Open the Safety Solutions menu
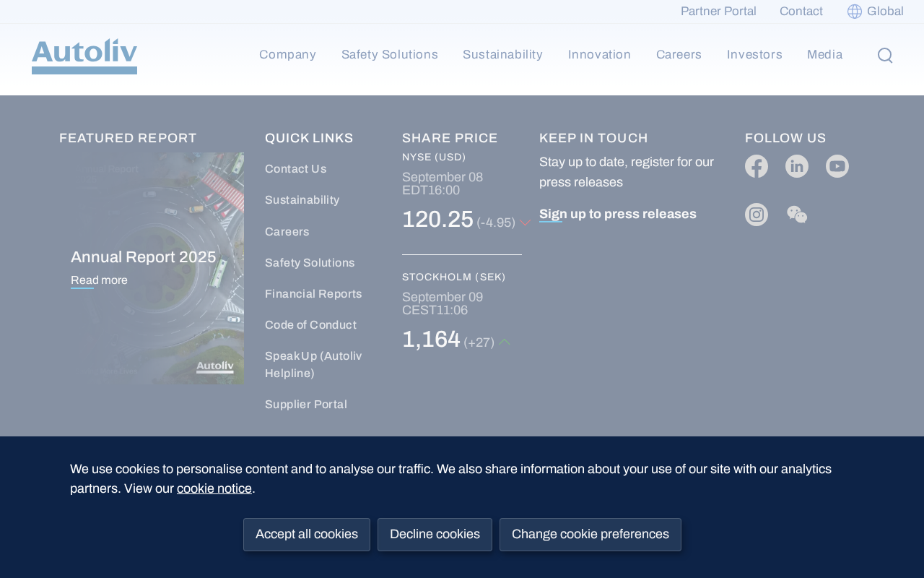The height and width of the screenshot is (578, 924). (x=390, y=55)
